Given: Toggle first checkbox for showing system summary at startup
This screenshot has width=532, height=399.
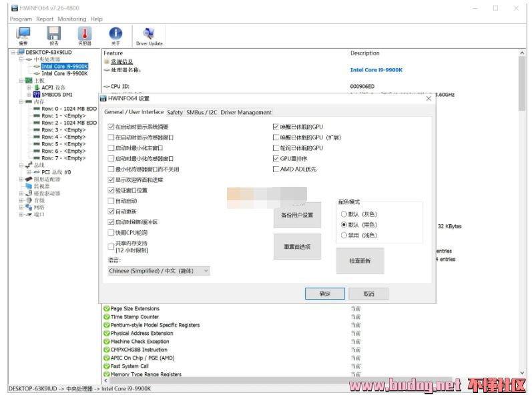Looking at the screenshot, I should (111, 127).
